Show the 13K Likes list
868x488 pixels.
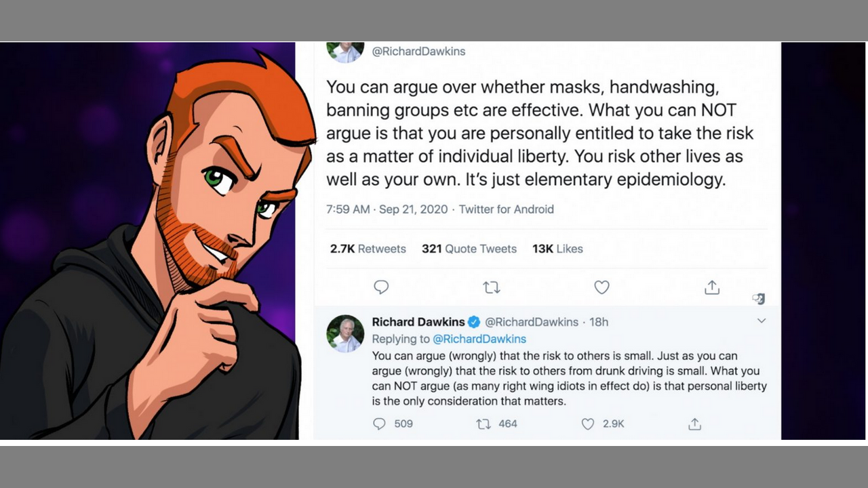click(557, 249)
